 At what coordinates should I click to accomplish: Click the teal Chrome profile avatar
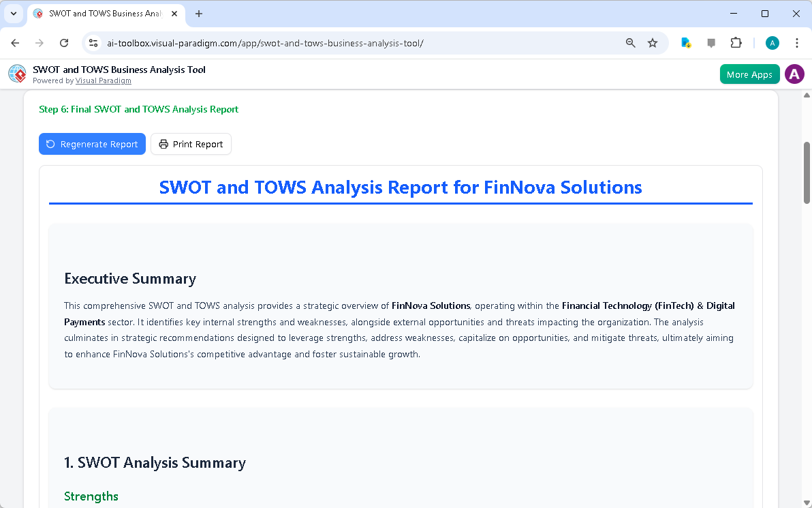[772, 42]
